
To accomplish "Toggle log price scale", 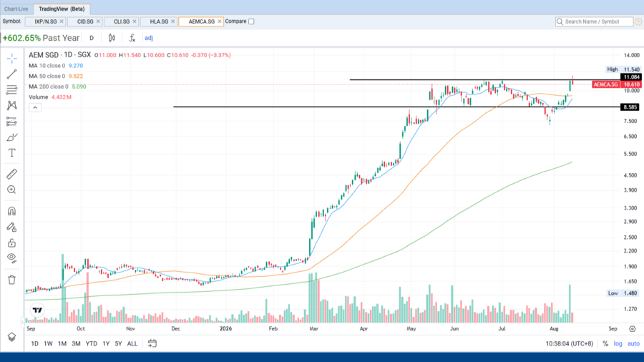I will tap(618, 343).
